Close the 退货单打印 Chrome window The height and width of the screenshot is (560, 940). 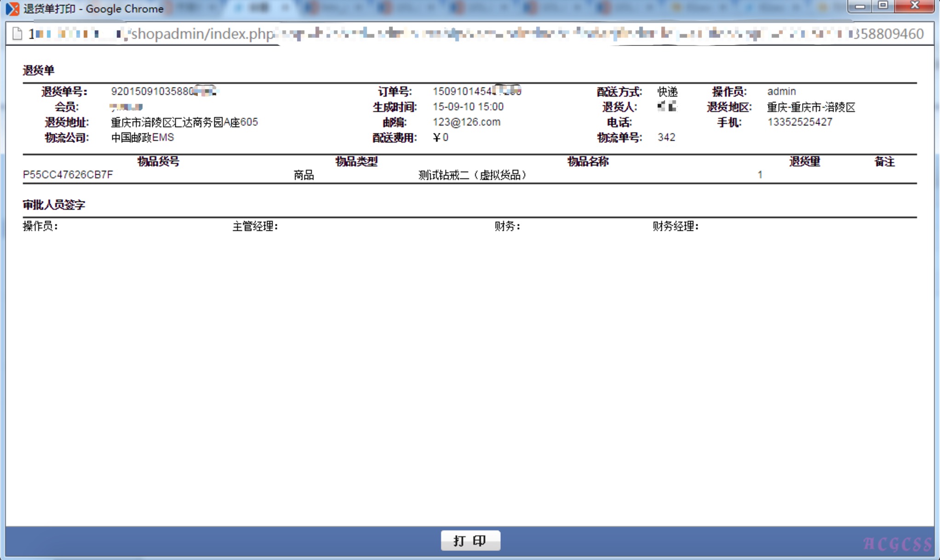(915, 6)
